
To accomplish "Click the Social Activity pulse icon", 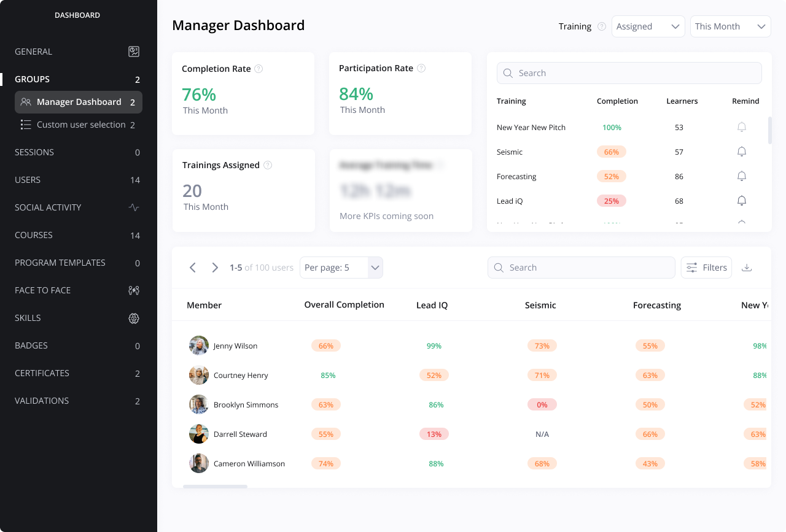I will tap(134, 207).
